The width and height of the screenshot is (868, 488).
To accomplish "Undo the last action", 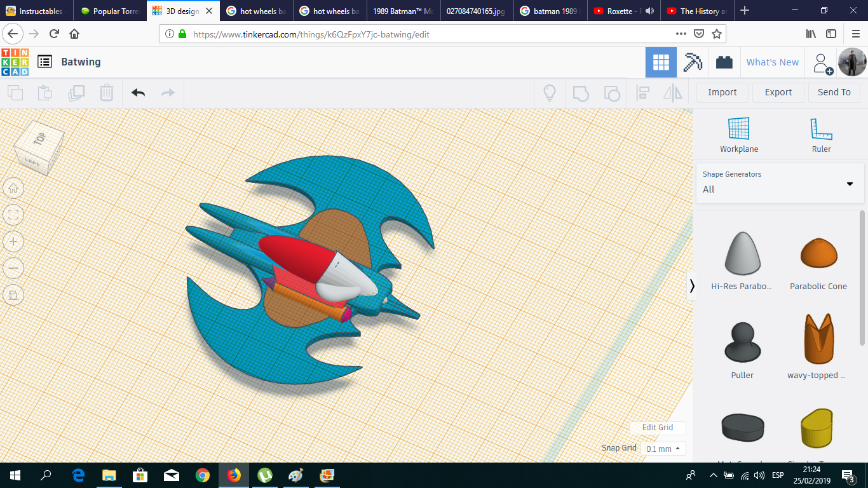I will (x=138, y=93).
